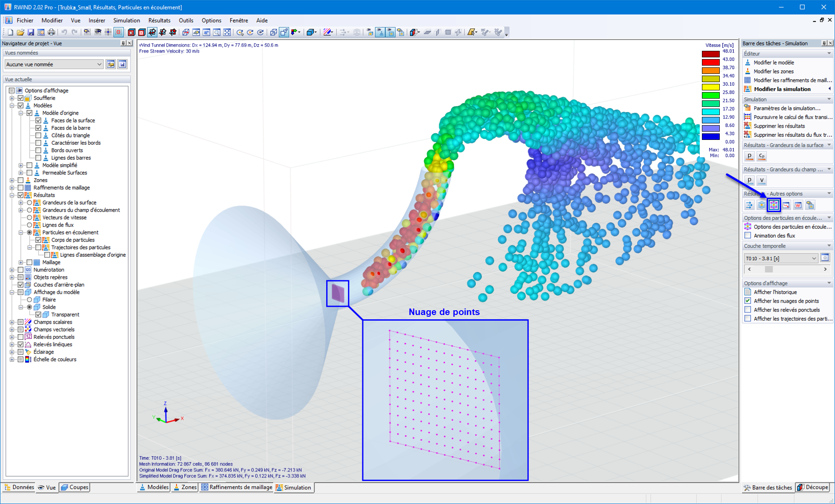Switch to the Raffinements de maillage tab
This screenshot has width=835, height=504.
(x=237, y=487)
